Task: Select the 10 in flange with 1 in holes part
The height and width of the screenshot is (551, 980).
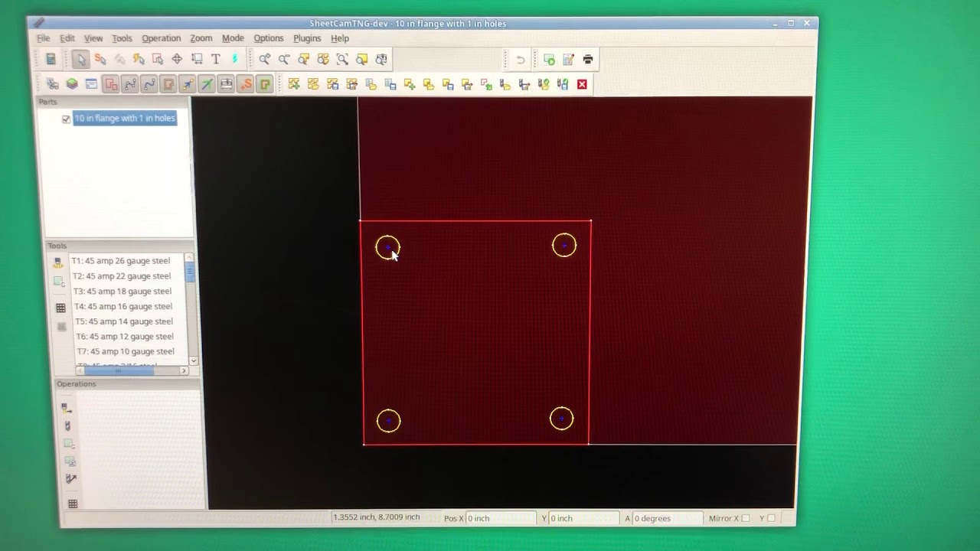Action: pos(125,118)
